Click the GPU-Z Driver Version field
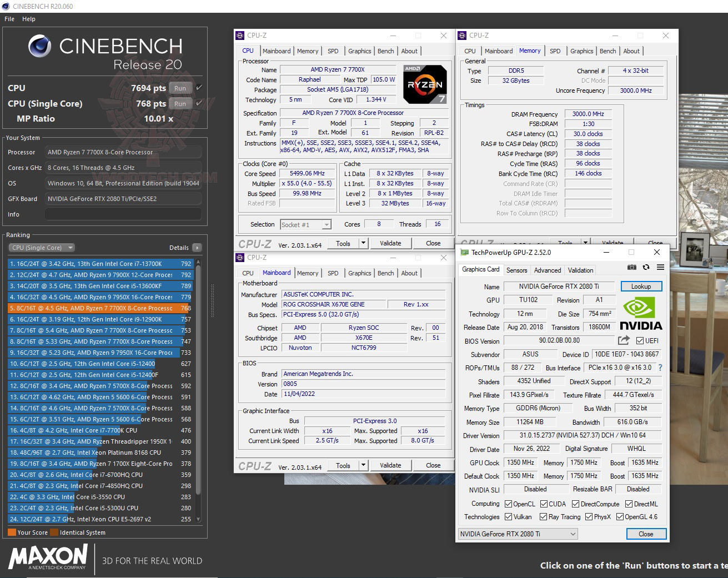728x578 pixels. pyautogui.click(x=583, y=436)
